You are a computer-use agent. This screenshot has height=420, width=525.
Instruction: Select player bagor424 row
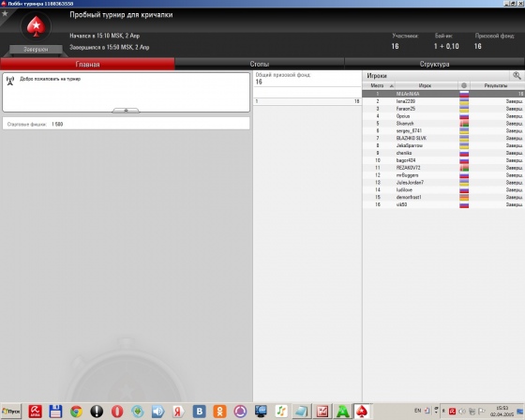pyautogui.click(x=442, y=160)
